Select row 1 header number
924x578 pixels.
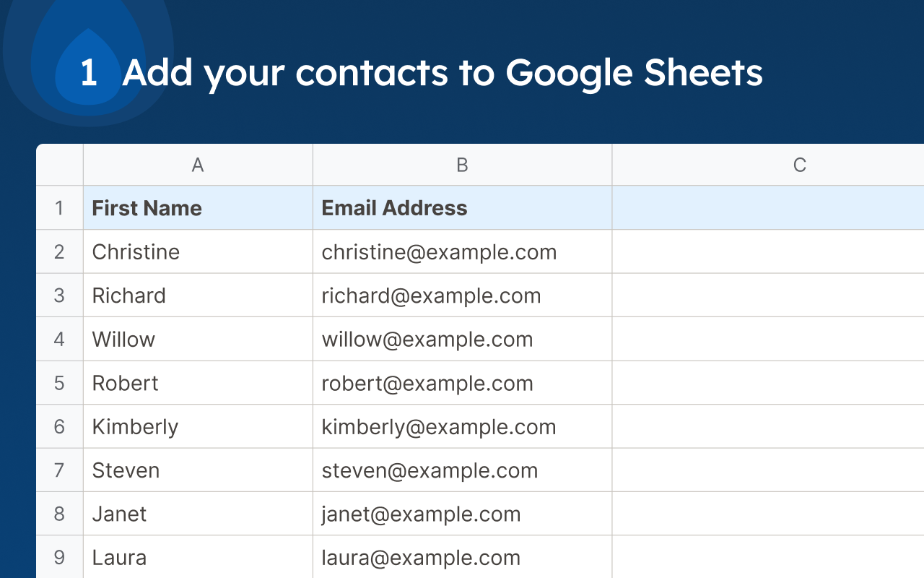click(59, 208)
